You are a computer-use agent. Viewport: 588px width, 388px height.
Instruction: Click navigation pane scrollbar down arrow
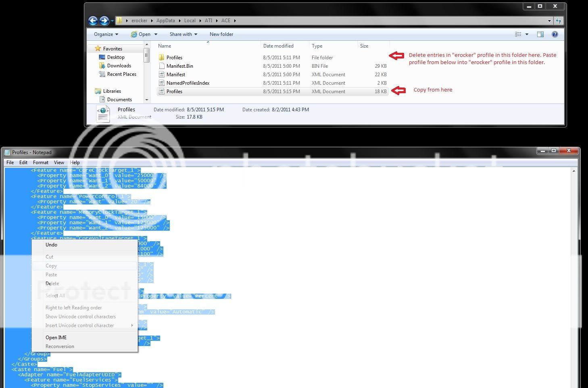pyautogui.click(x=147, y=100)
